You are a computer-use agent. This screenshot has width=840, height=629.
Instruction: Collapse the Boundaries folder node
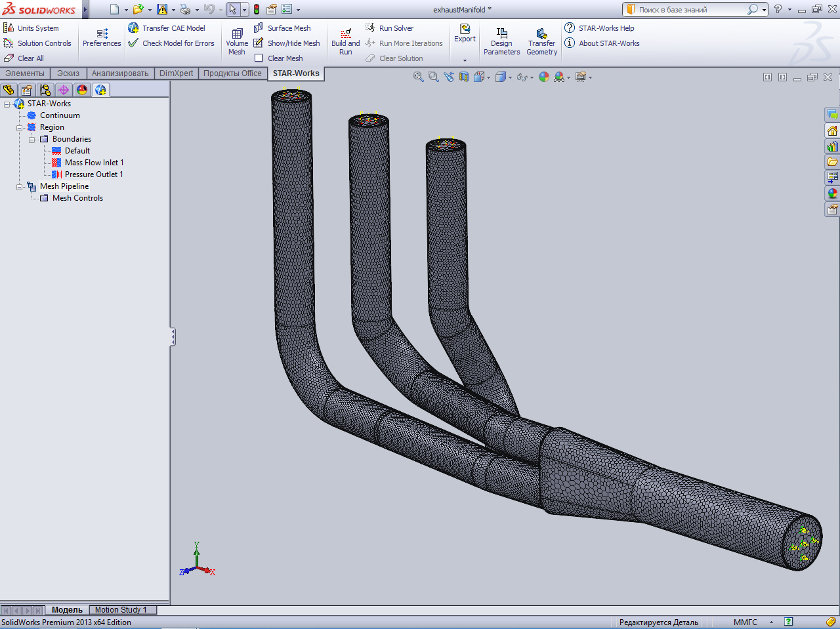click(32, 140)
